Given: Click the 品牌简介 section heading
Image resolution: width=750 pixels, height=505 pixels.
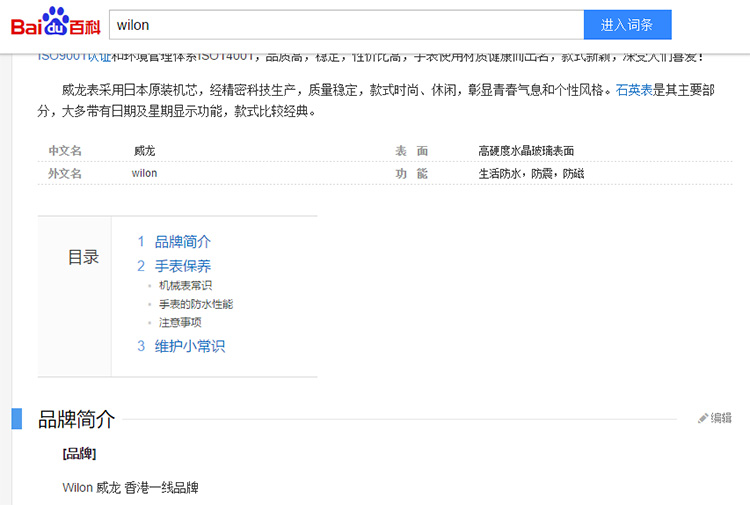Looking at the screenshot, I should click(x=77, y=419).
